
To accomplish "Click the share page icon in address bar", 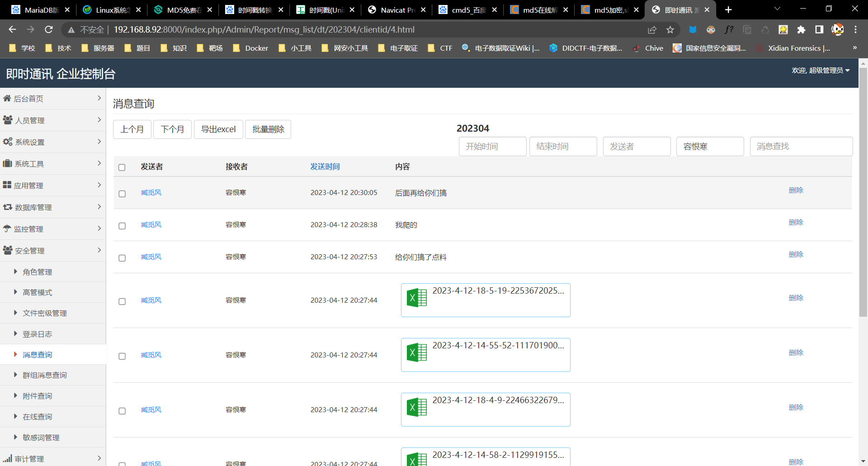I will [x=652, y=29].
